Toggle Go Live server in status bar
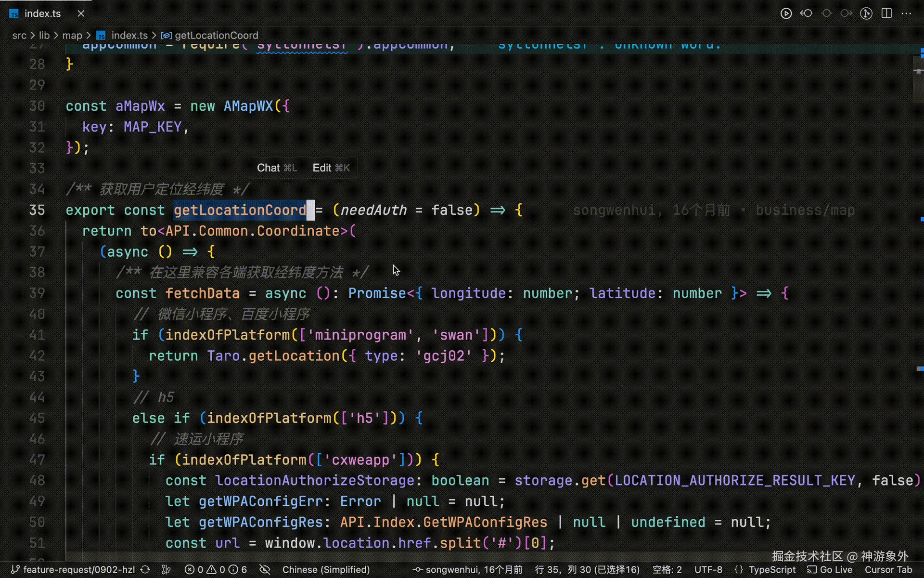The width and height of the screenshot is (924, 578). click(830, 570)
